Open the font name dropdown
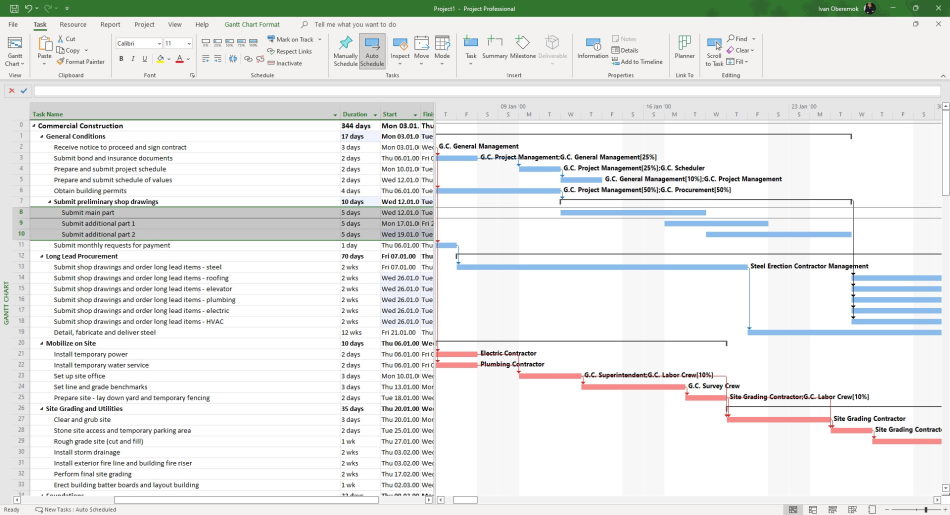The width and height of the screenshot is (950, 515). pos(159,44)
